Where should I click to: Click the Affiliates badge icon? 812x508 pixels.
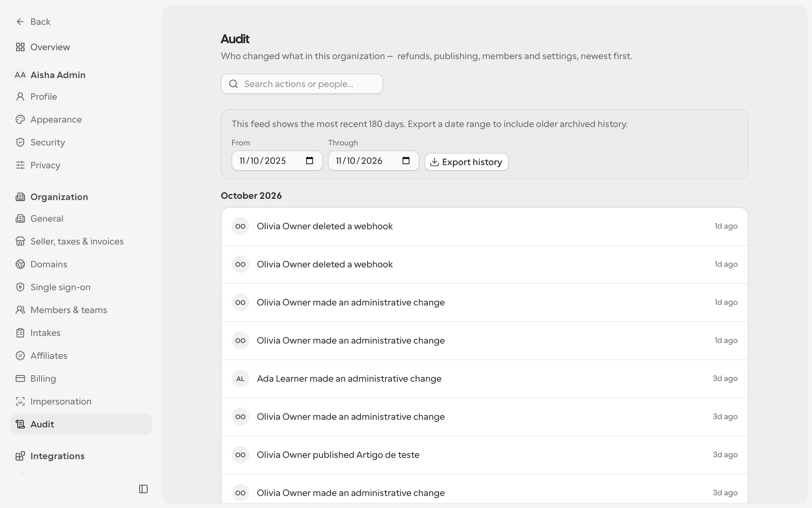tap(20, 356)
